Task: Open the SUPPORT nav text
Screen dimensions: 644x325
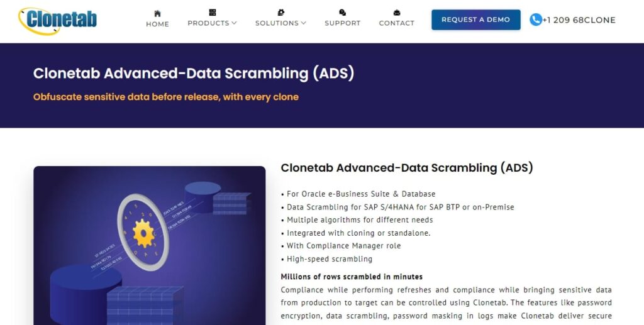Action: point(343,23)
